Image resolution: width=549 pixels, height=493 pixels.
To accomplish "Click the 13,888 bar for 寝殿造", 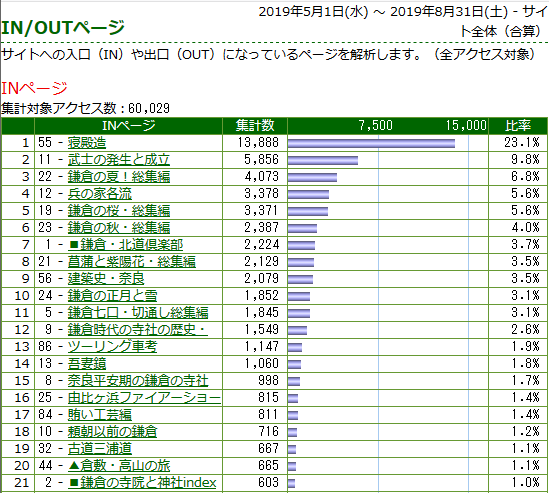I will click(371, 143).
